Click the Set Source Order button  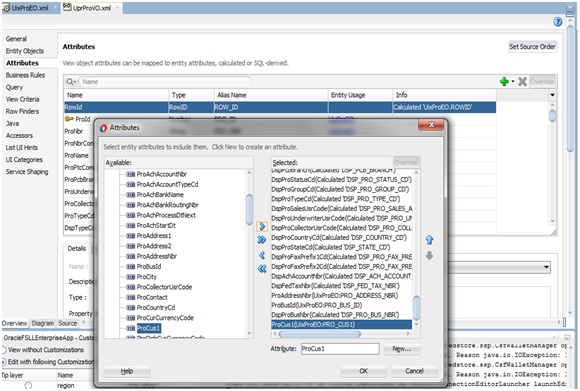[x=532, y=47]
